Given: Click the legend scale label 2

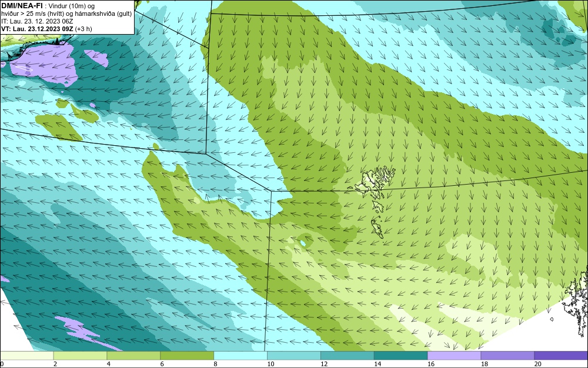Looking at the screenshot, I should (55, 364).
